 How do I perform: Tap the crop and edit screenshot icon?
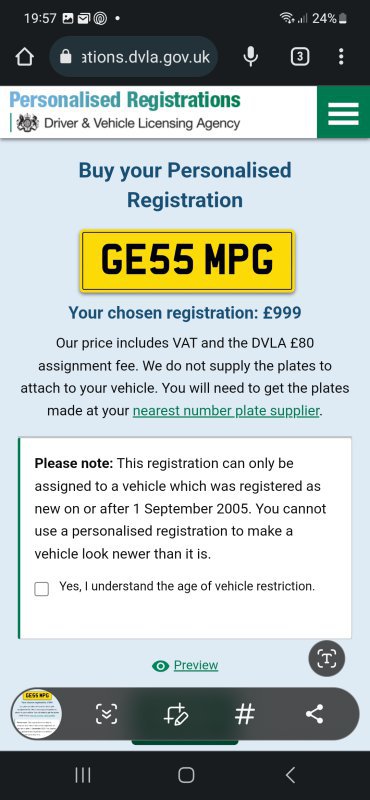click(x=176, y=714)
